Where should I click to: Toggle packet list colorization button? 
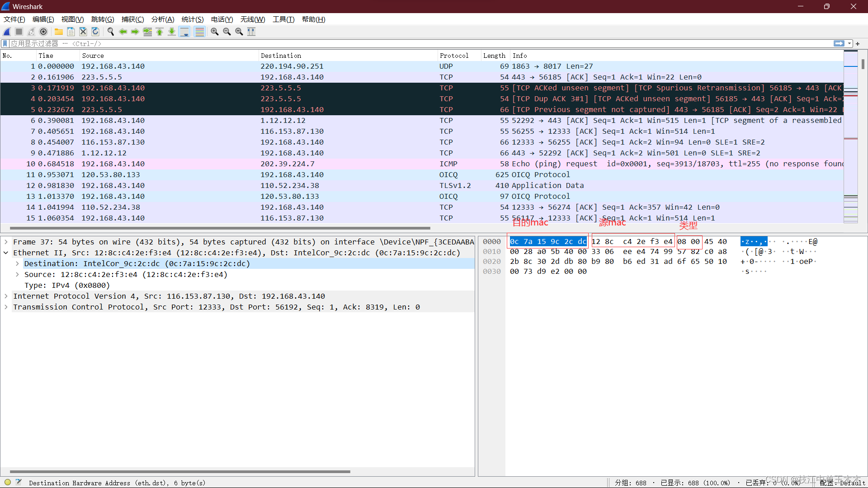tap(199, 32)
